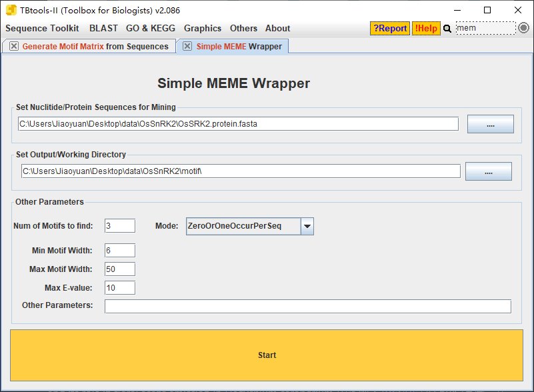Browse for input sequence file

[x=491, y=124]
